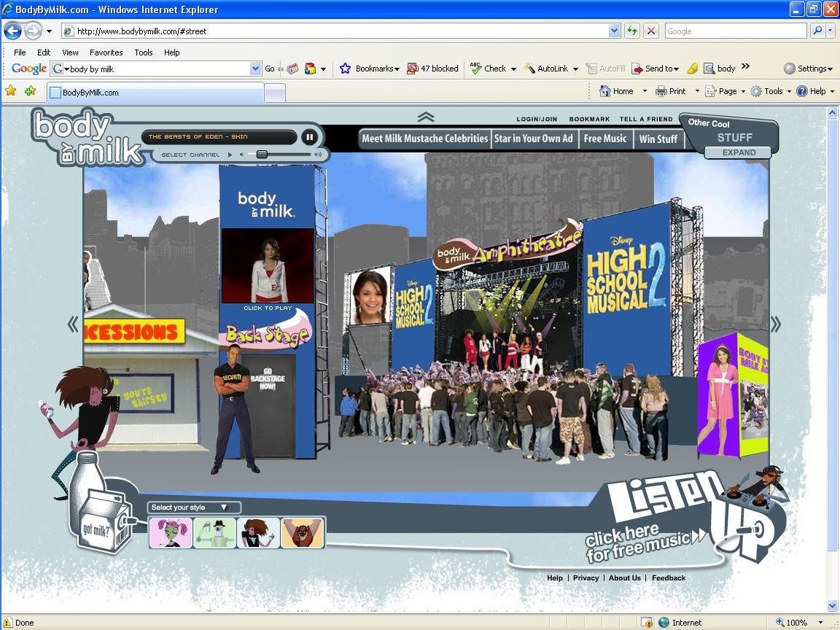Open the Page menu in command bar
840x630 pixels.
[x=725, y=91]
